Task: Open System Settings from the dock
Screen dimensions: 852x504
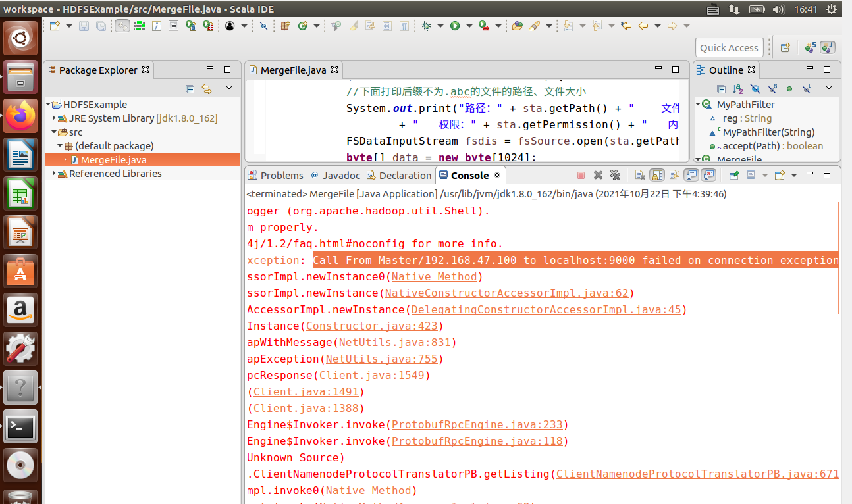Action: [x=20, y=349]
